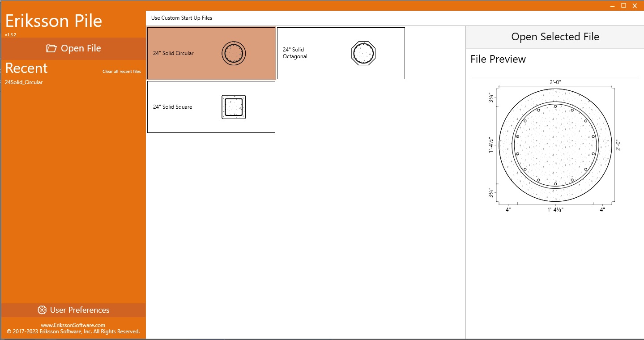This screenshot has height=340, width=644.
Task: Select the 24" Solid Circular pile icon
Action: pyautogui.click(x=234, y=54)
